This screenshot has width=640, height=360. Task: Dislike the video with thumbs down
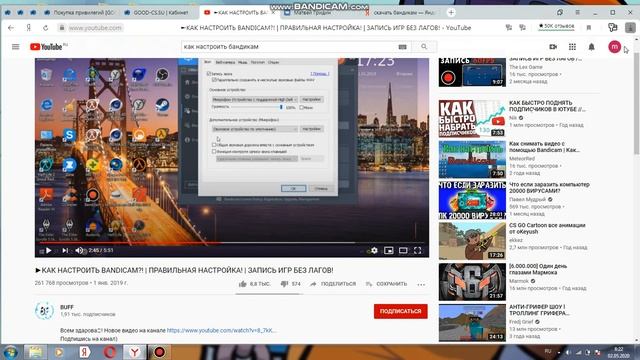[284, 284]
